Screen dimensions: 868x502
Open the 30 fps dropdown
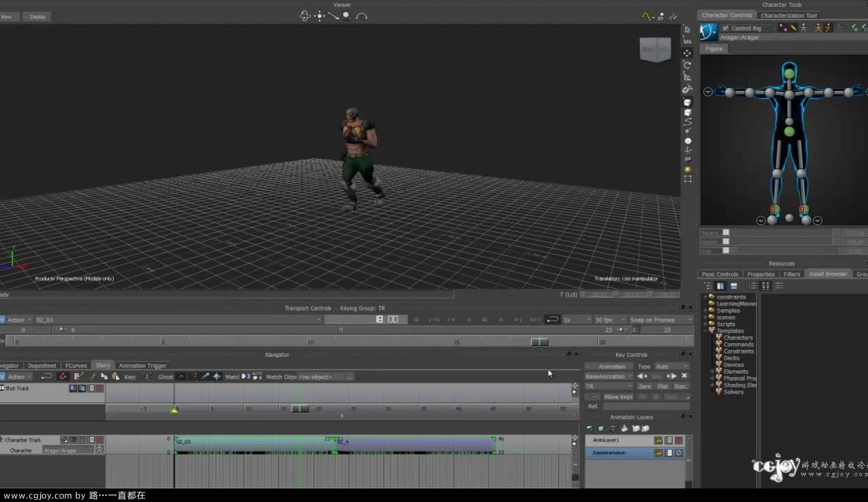point(610,320)
